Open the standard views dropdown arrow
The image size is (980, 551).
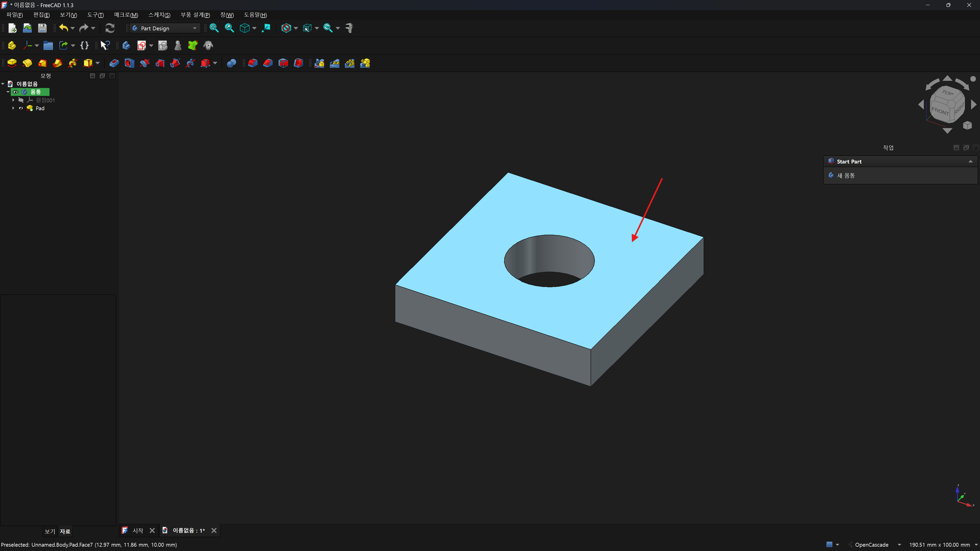pos(254,28)
